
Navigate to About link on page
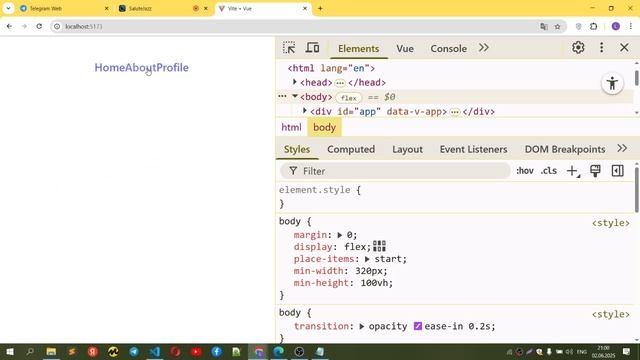[x=141, y=68]
